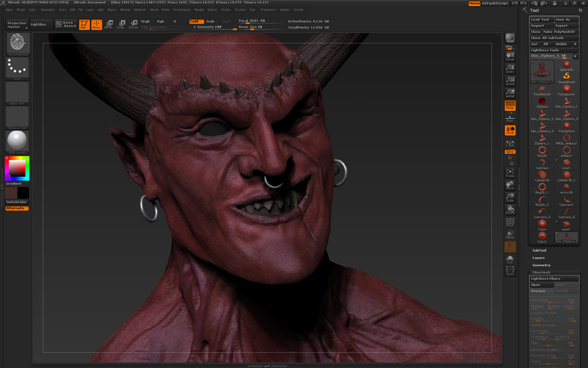Open the Stroke menu

225,10
